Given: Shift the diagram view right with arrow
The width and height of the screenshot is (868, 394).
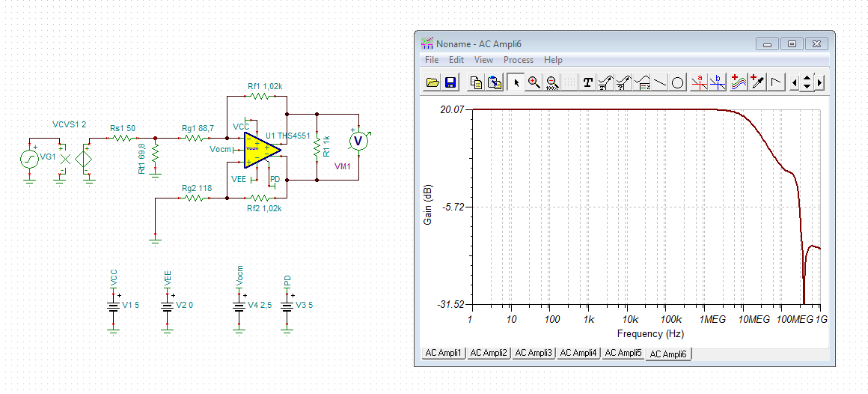Looking at the screenshot, I should (820, 83).
